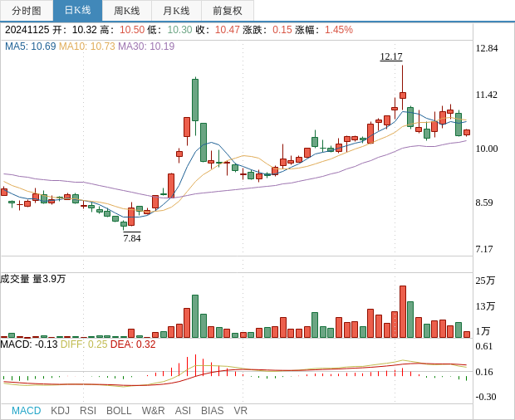Switch indicator to KDJ

[60, 411]
